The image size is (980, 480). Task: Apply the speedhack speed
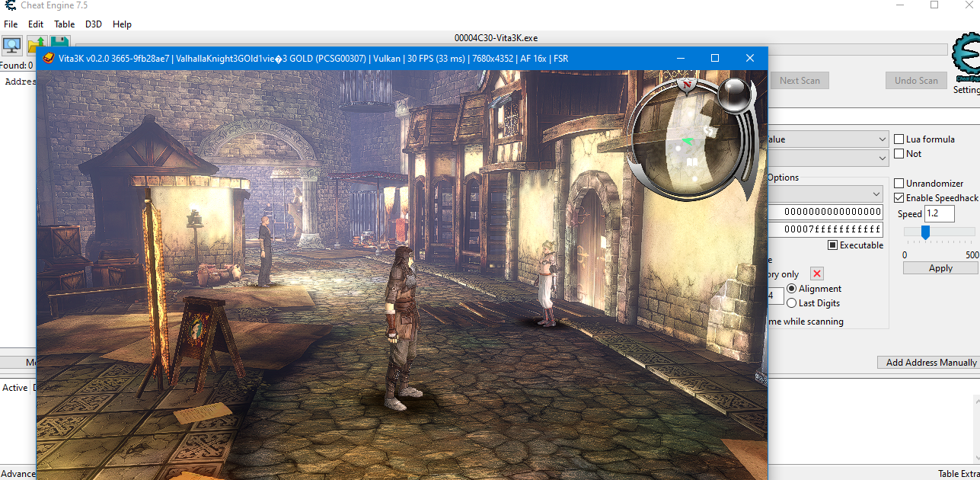[x=940, y=268]
